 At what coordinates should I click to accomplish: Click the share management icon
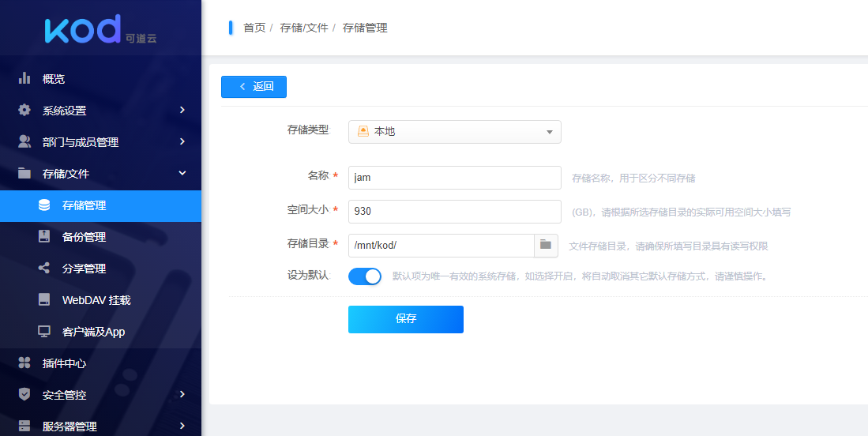(44, 269)
